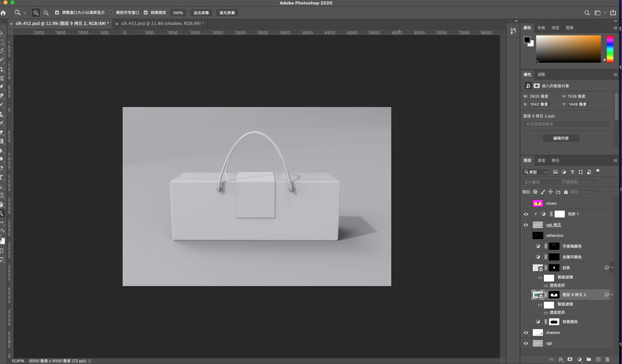Collapse smart filters of 封条 layer
The height and width of the screenshot is (364, 622).
(612, 268)
